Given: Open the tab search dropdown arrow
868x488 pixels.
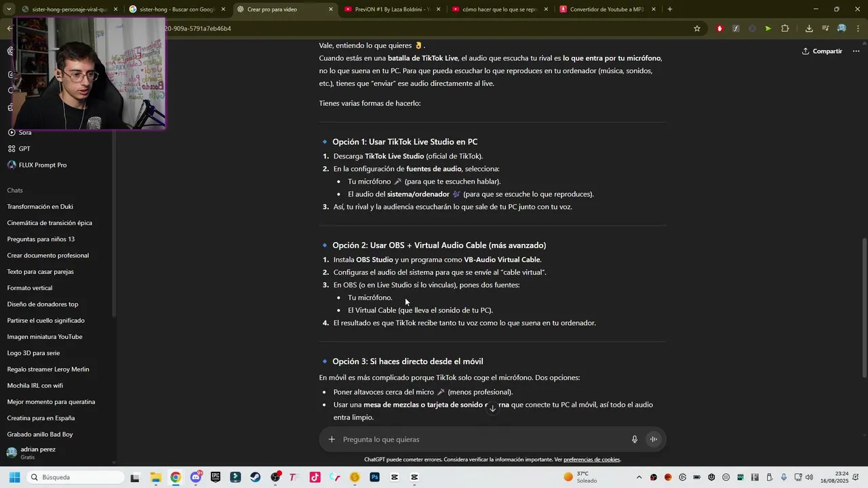Looking at the screenshot, I should [x=9, y=9].
